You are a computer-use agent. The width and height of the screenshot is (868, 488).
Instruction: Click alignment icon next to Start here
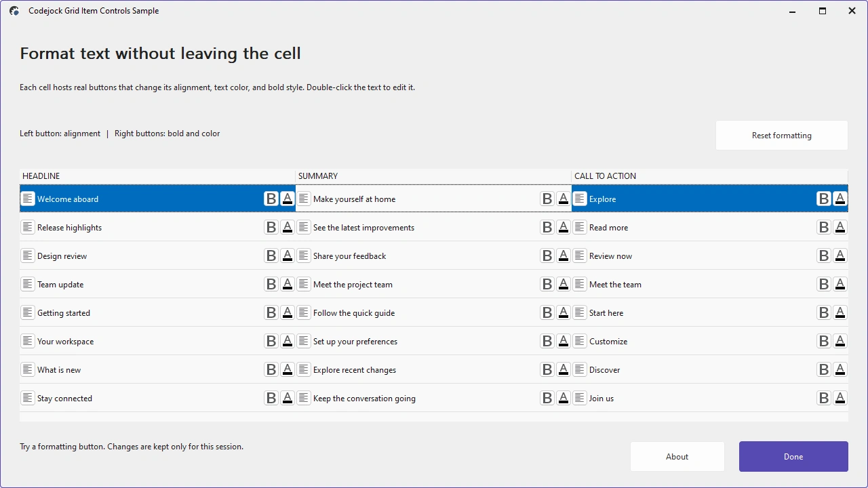(x=580, y=312)
